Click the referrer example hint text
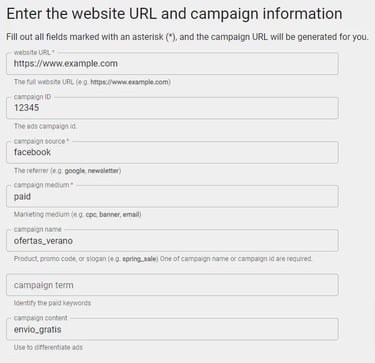This screenshot has height=363, width=375. 67,171
